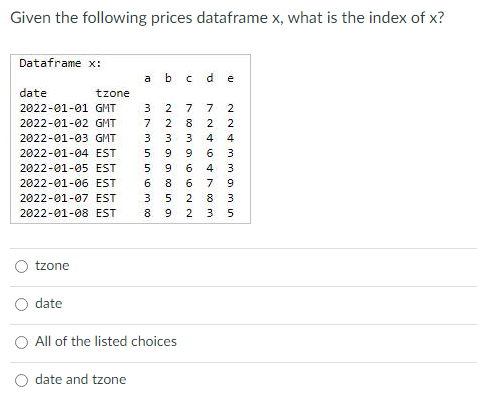Click the 'All of the listed choices' label
477x398 pixels.
(106, 341)
